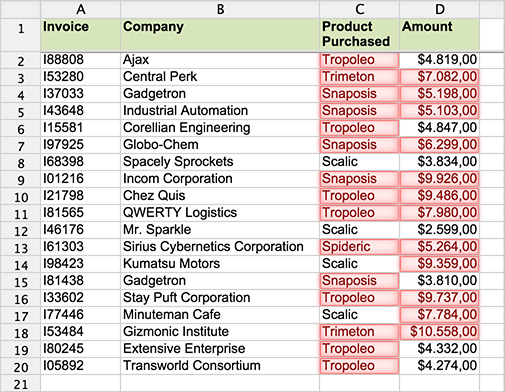Screen dimensions: 505x392
Task: Select invoice cell I88808
Action: click(80, 60)
